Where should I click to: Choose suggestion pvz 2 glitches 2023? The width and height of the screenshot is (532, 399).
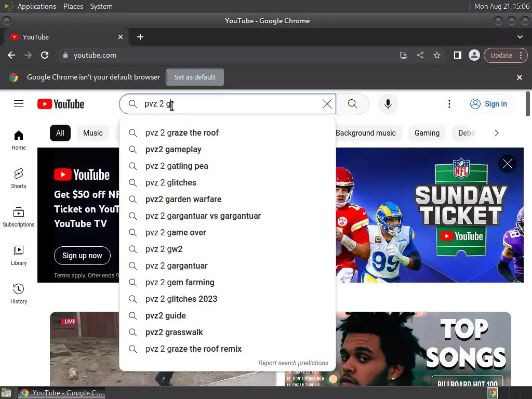tap(228, 299)
